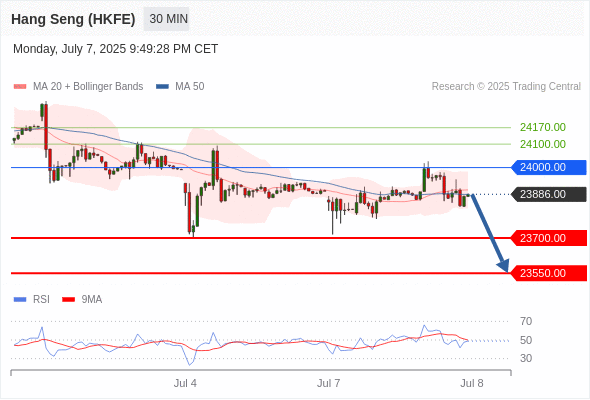
Task: Click the RSI 30 level label
Action: coord(526,358)
